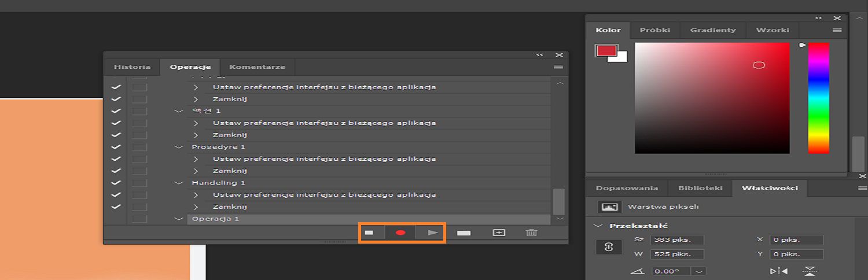Switch to the Dopasowania tab

[627, 188]
